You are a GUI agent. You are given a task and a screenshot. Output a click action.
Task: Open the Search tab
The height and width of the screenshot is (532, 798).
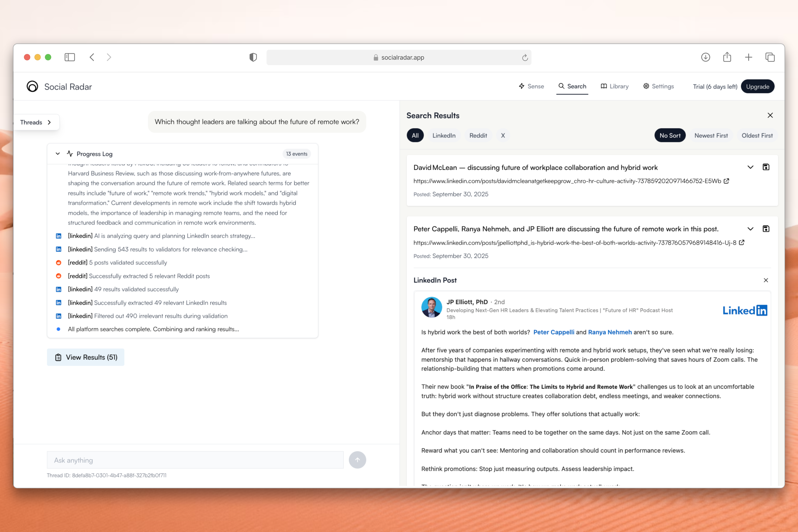pyautogui.click(x=572, y=86)
